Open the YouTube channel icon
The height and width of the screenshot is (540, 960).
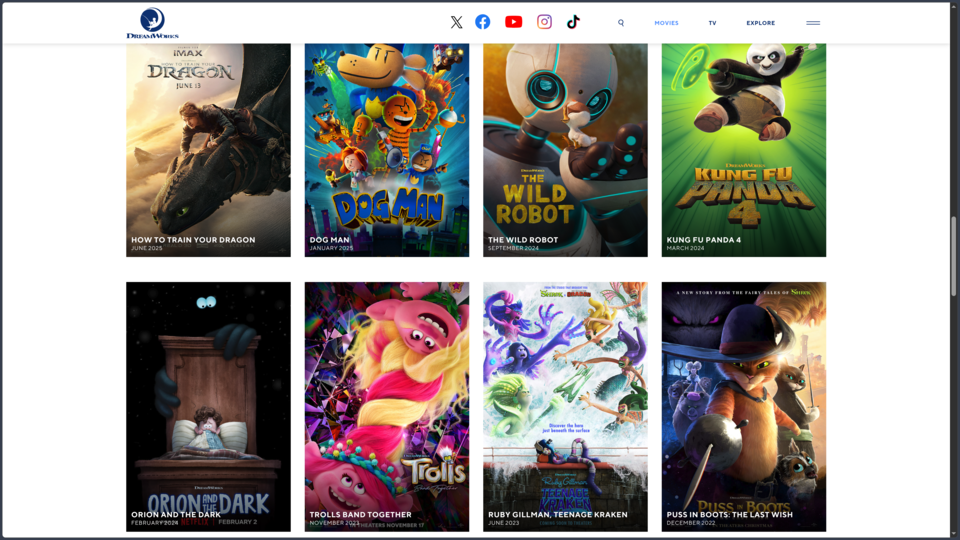513,22
